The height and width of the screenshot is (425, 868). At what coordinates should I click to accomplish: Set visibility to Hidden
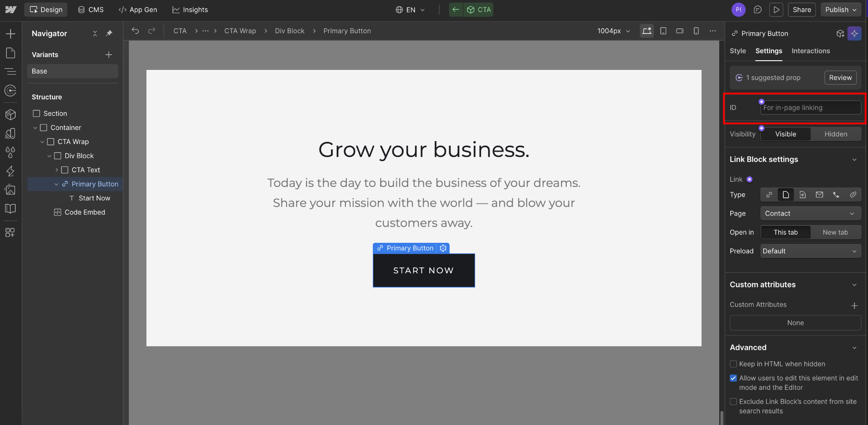pyautogui.click(x=836, y=134)
